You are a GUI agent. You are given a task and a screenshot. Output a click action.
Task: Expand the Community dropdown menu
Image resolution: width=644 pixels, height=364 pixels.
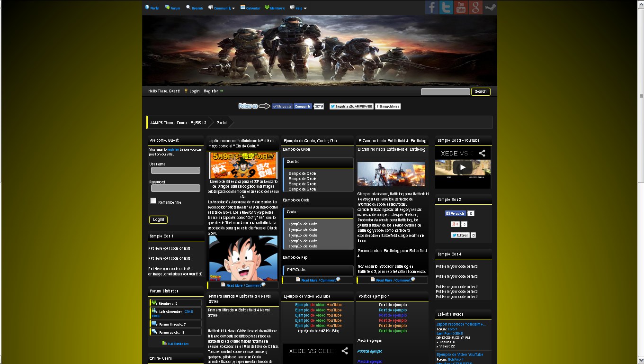[222, 8]
